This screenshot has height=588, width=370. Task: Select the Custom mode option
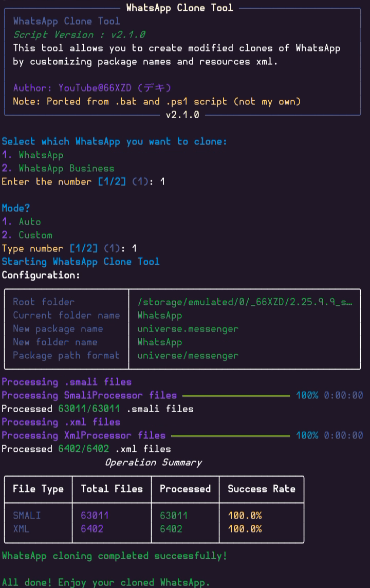27,235
